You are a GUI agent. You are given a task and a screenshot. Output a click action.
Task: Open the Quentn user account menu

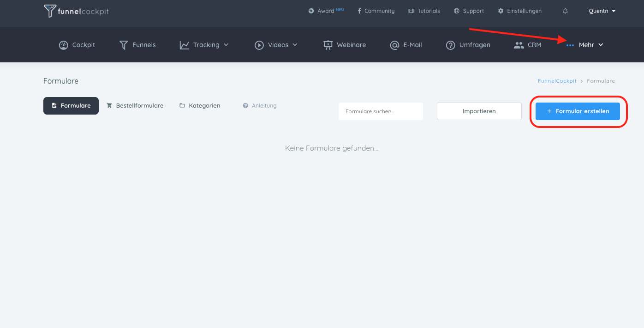[x=602, y=11]
